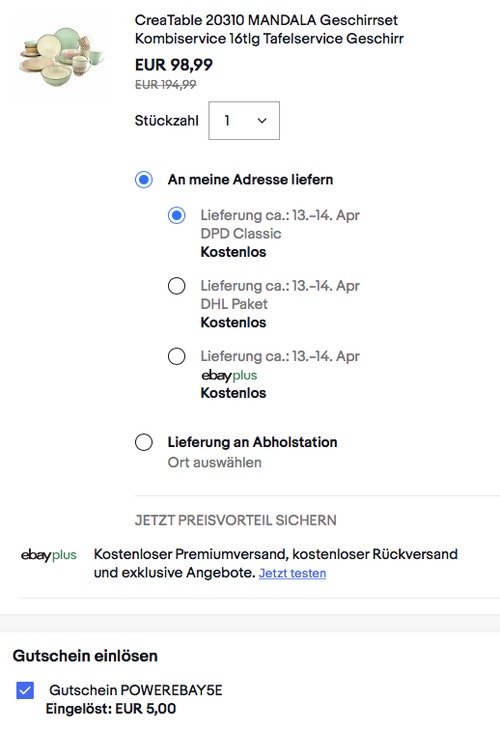Click the JETZT PREISVORTEIL SICHERN heading
The height and width of the screenshot is (730, 500).
tap(236, 520)
